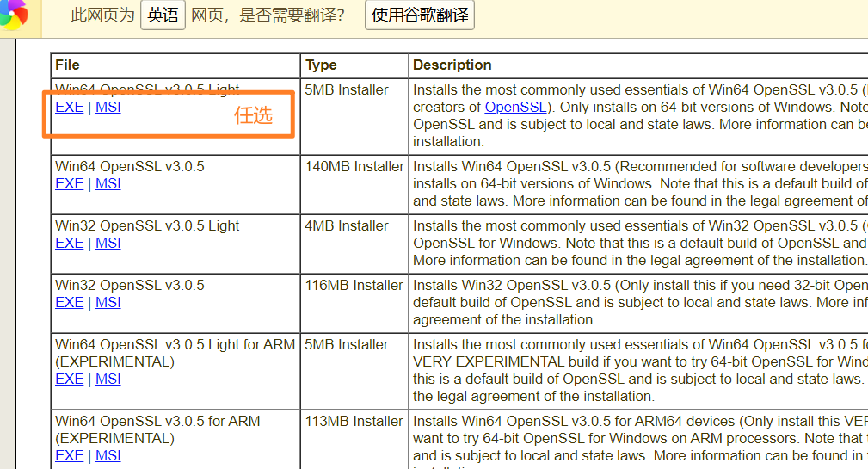Download MSI for Win64 OpenSSL for ARM 113MB
This screenshot has height=469, width=868.
[x=108, y=455]
